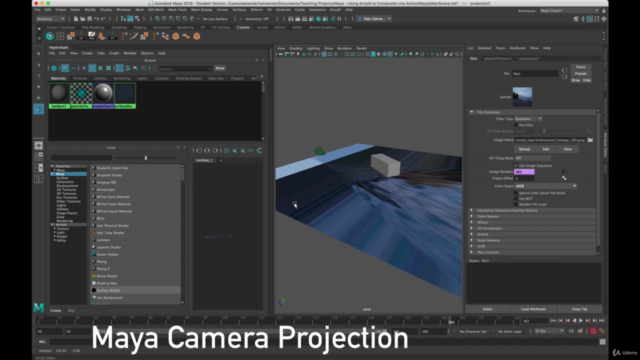Collapse the File Attributes section

[x=472, y=112]
